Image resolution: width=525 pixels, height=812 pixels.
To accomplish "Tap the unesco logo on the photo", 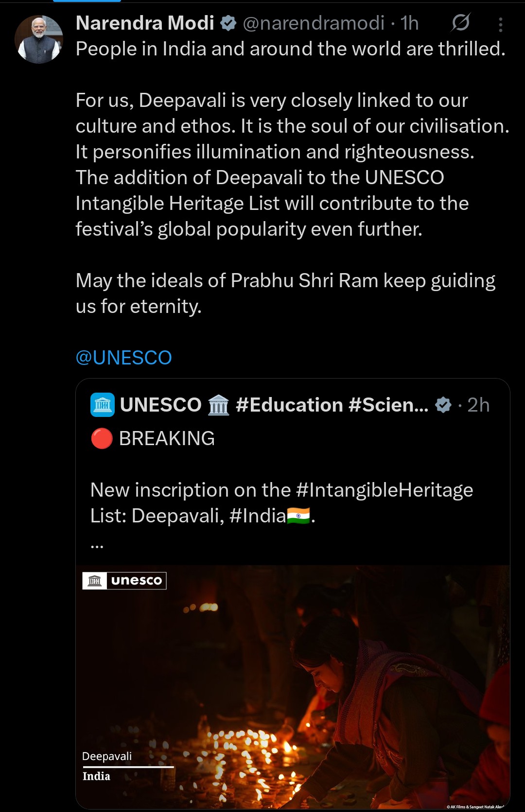I will tap(124, 580).
